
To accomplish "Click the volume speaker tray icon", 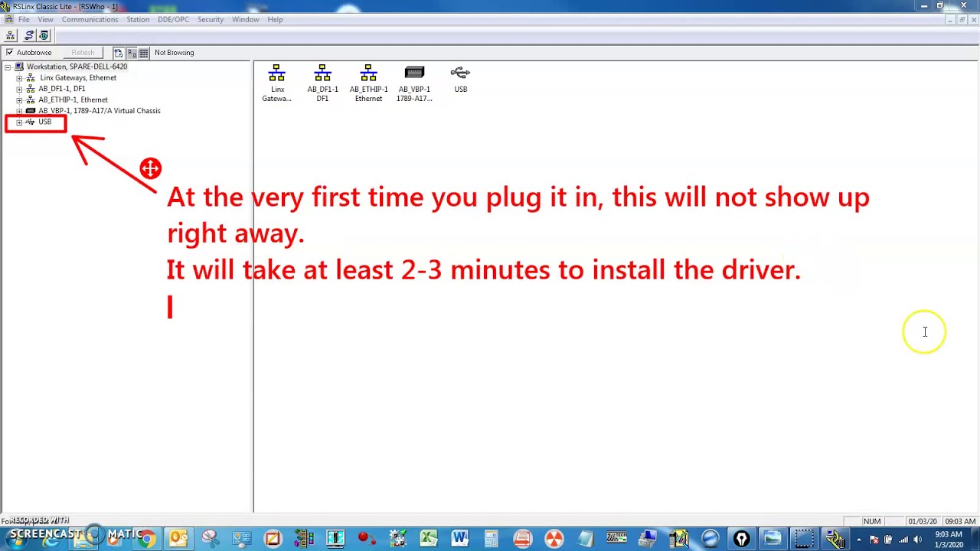I will [917, 540].
